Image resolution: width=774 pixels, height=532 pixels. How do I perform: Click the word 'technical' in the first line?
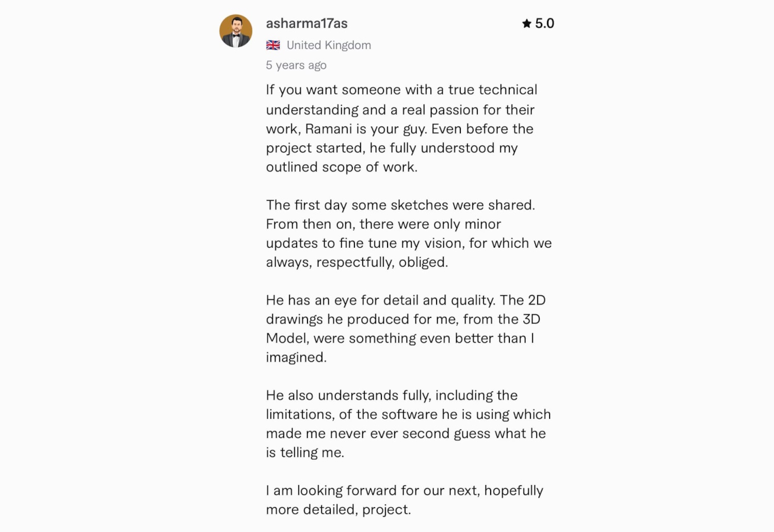tap(508, 90)
